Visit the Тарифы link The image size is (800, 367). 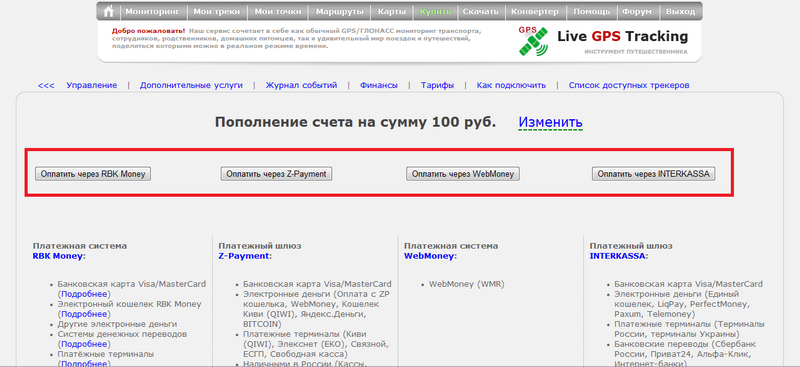pyautogui.click(x=437, y=85)
